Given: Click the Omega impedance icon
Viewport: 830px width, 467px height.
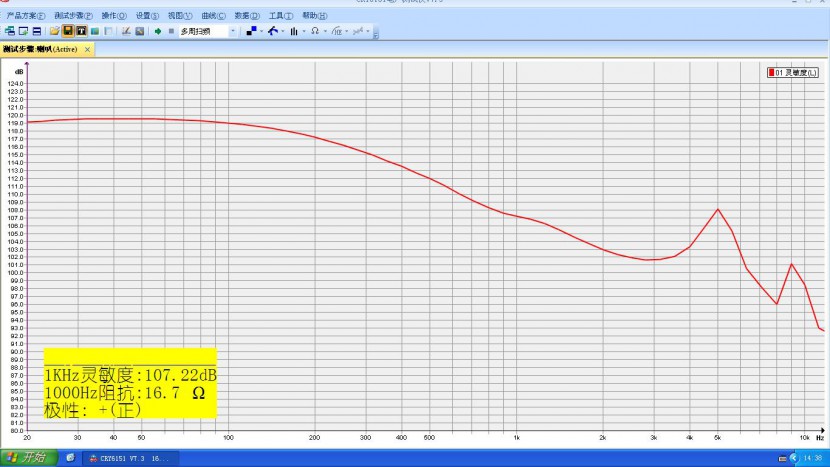Looking at the screenshot, I should click(315, 31).
